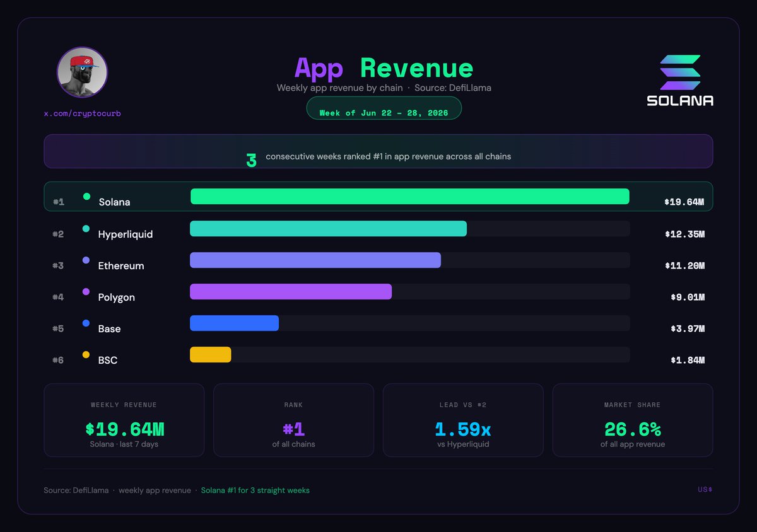Click the 26.6% card figure
The image size is (757, 532).
coord(633,429)
